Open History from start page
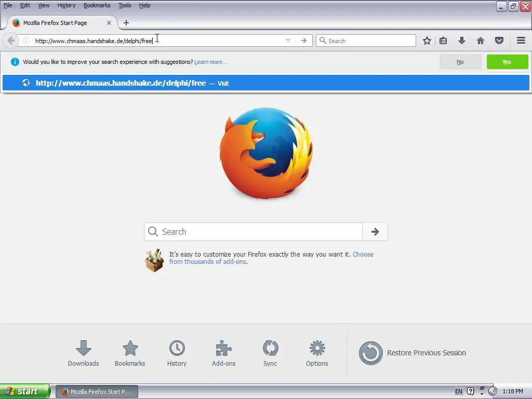Image resolution: width=532 pixels, height=399 pixels. pos(177,353)
